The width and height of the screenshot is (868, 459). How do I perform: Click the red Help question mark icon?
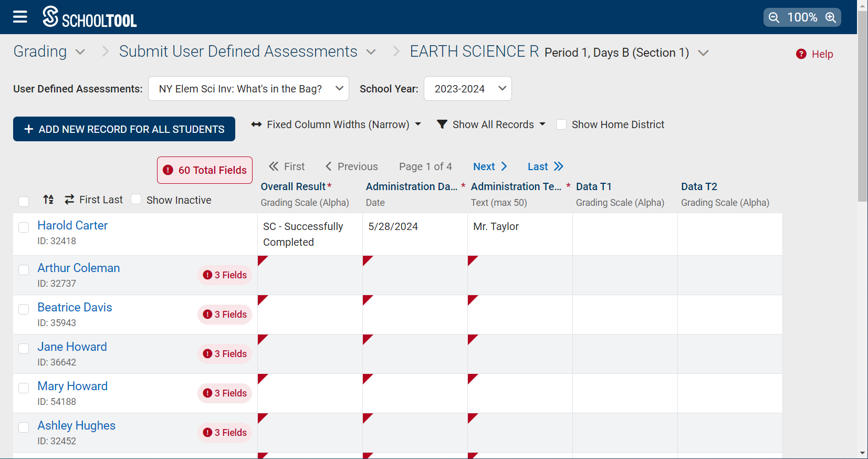coord(801,54)
